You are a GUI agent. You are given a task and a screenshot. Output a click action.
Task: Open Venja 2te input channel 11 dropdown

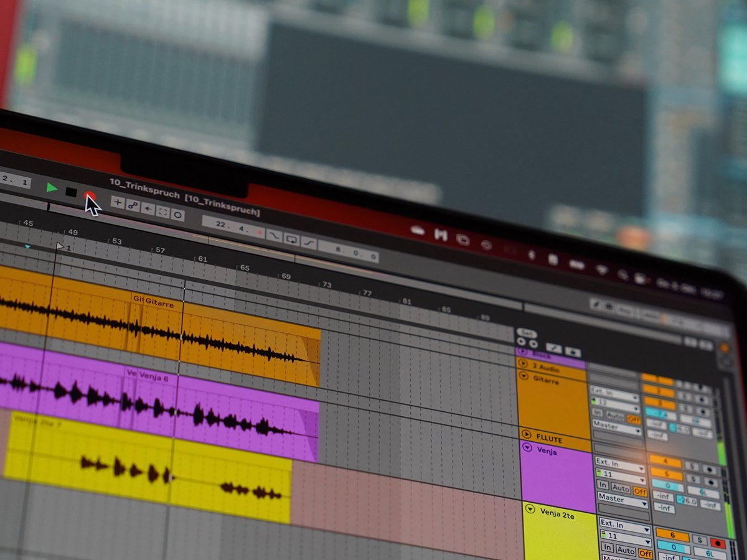point(626,537)
